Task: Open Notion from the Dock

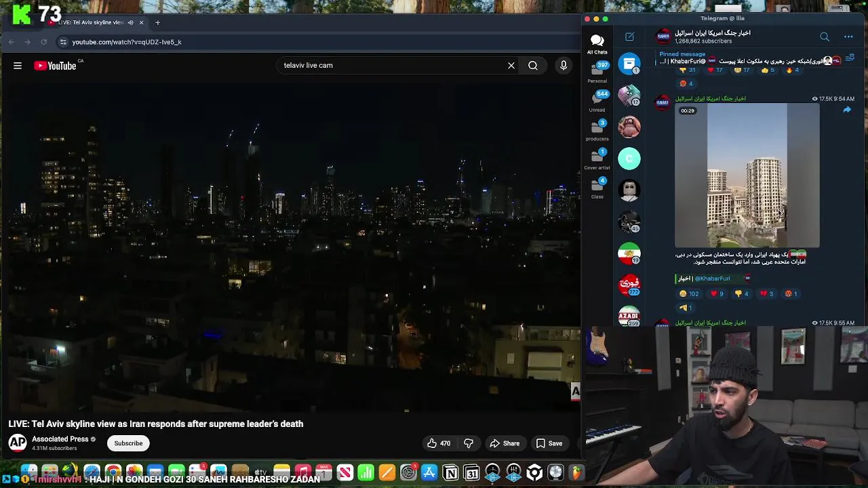Action: point(450,472)
